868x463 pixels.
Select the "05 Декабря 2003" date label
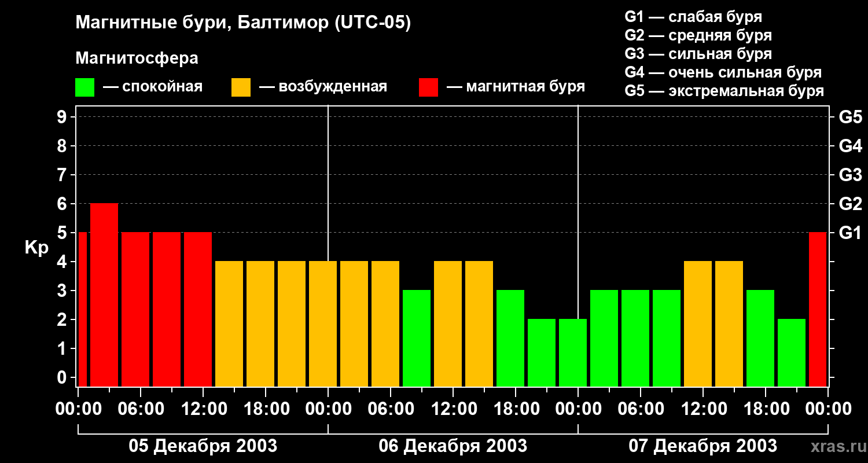point(203,446)
